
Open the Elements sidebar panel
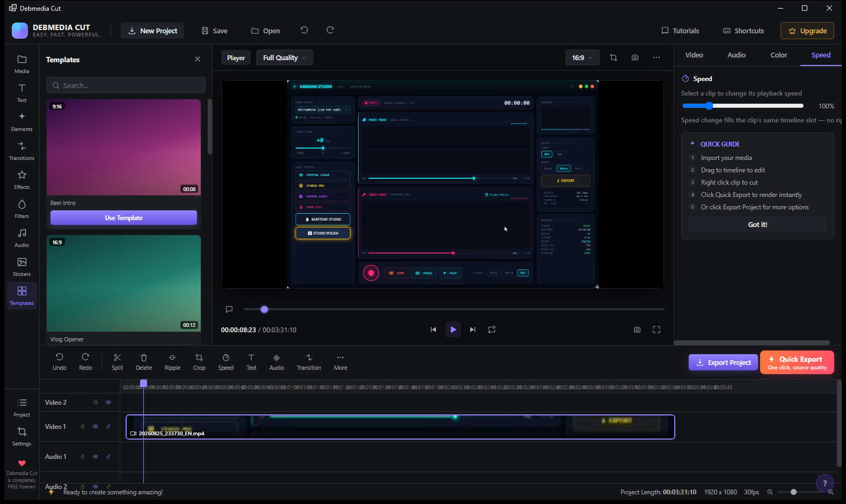tap(22, 122)
